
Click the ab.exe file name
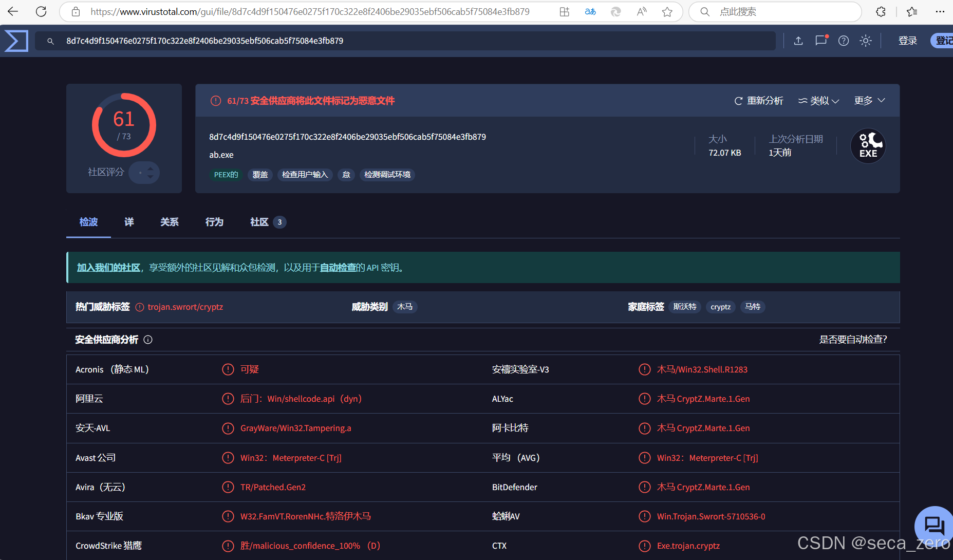tap(221, 155)
